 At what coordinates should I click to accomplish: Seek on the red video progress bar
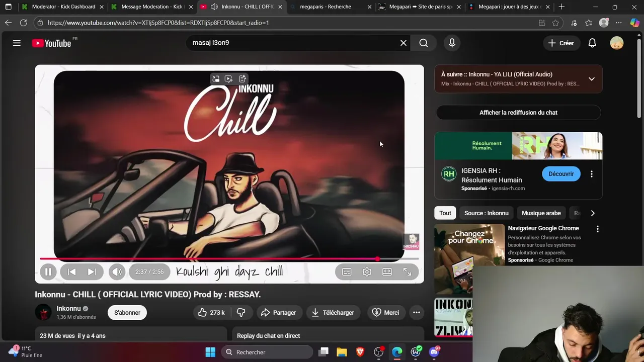coord(229,259)
